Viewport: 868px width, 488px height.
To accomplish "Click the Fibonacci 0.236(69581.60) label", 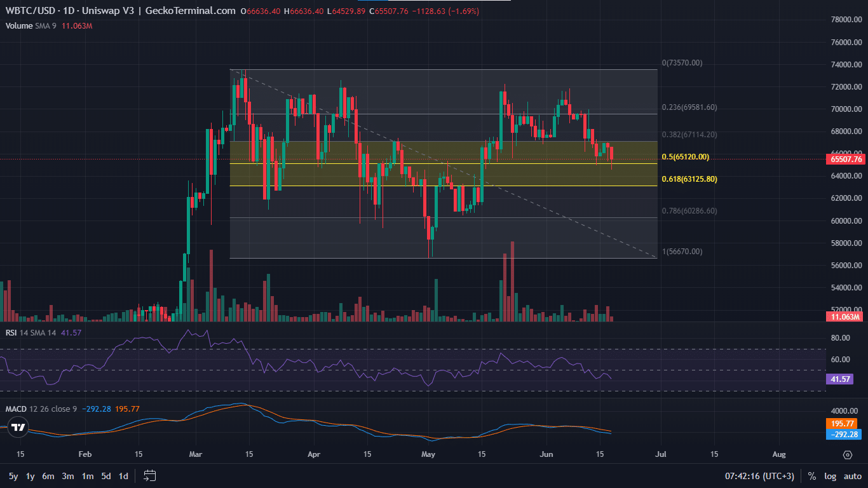I will [689, 107].
